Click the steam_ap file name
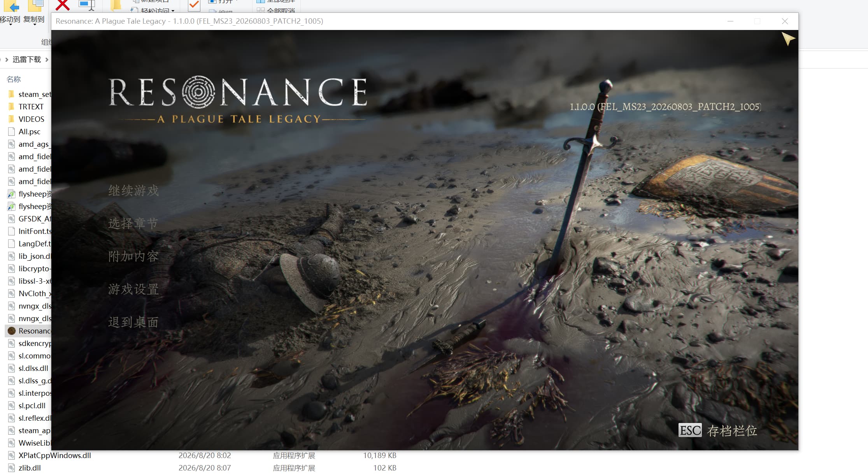Screen dimensions: 868x474 pos(35,430)
